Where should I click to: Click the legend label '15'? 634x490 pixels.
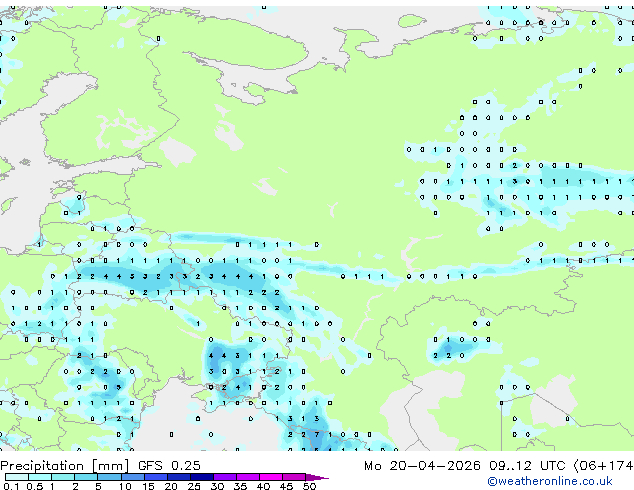coord(148,486)
